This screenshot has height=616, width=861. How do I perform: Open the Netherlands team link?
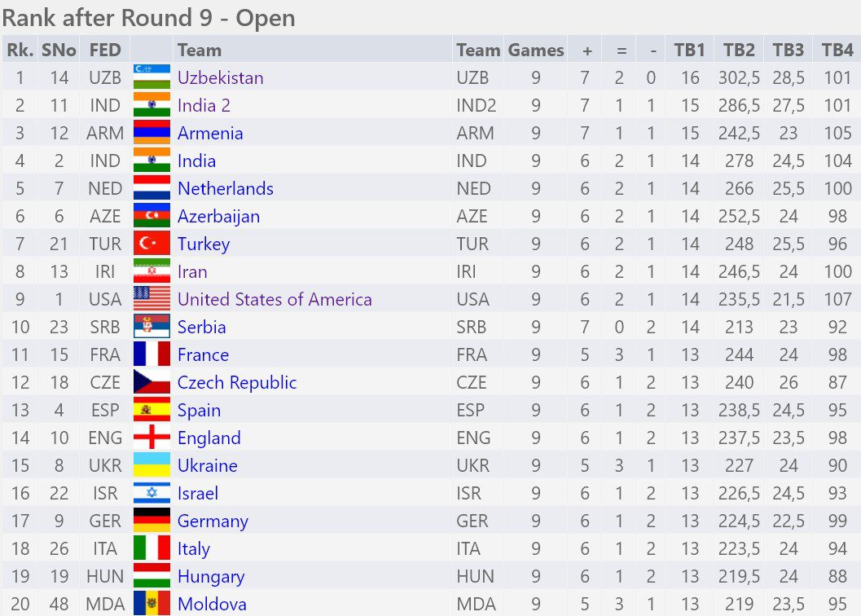pyautogui.click(x=225, y=188)
